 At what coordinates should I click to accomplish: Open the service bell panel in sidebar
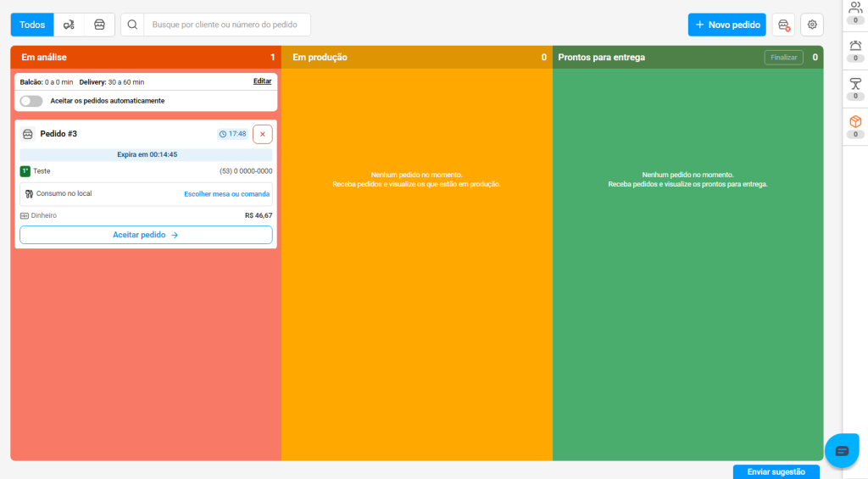[855, 46]
